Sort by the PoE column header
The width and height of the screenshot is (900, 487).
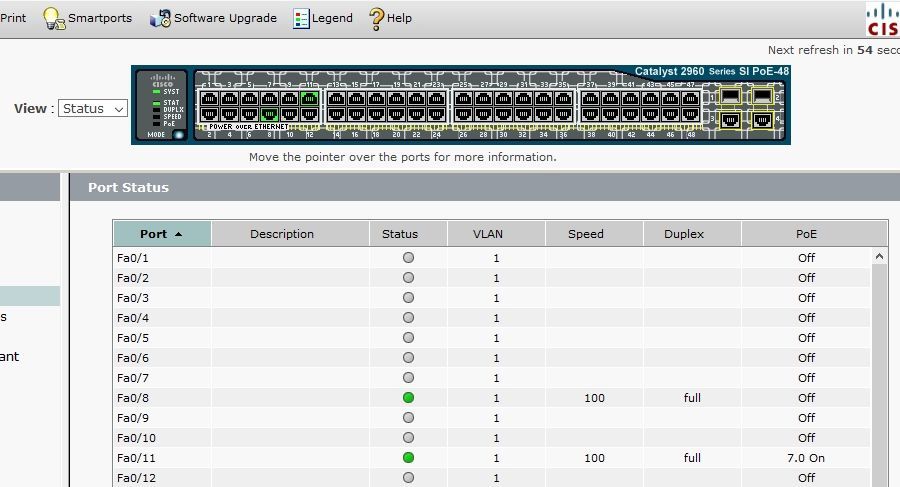(806, 234)
